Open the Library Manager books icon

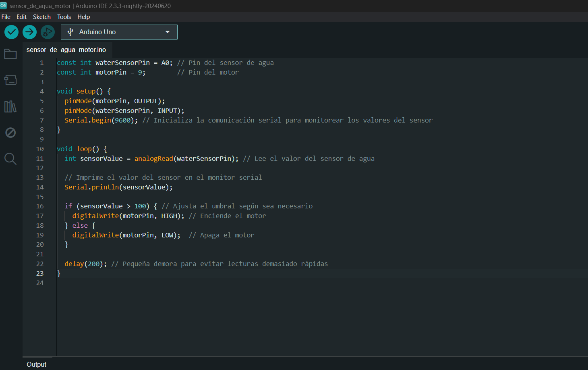[10, 106]
